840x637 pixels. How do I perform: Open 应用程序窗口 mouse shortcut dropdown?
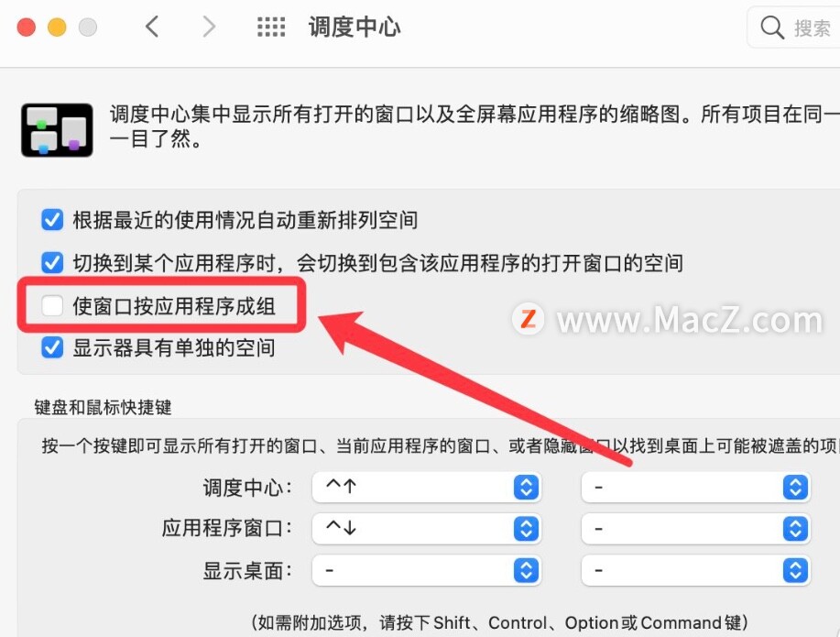click(695, 529)
